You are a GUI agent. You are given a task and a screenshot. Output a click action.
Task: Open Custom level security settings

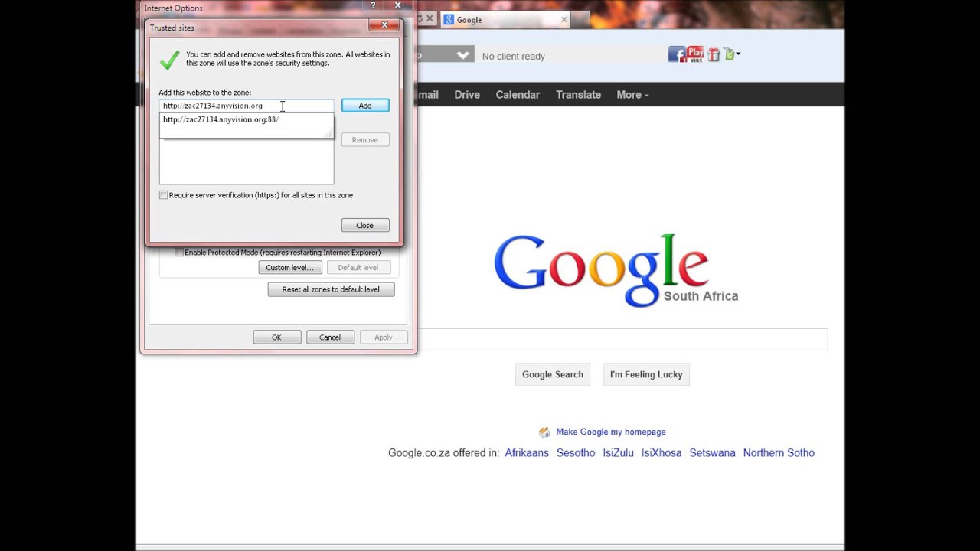tap(290, 267)
